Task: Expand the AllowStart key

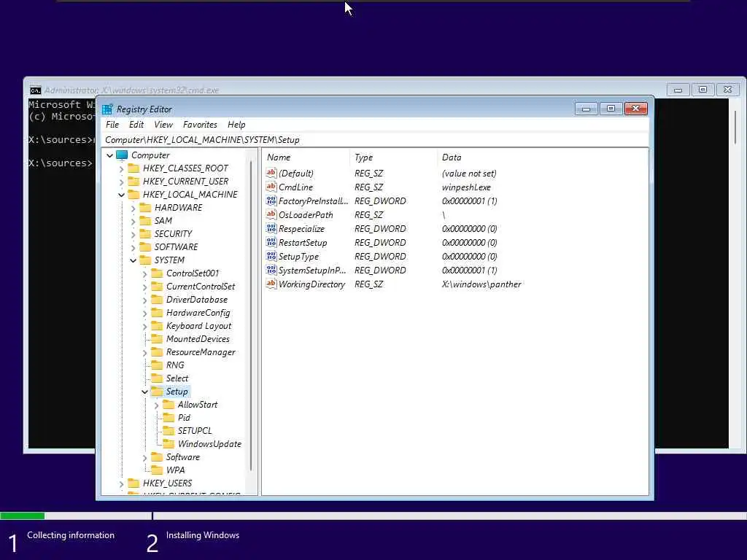Action: pyautogui.click(x=157, y=405)
